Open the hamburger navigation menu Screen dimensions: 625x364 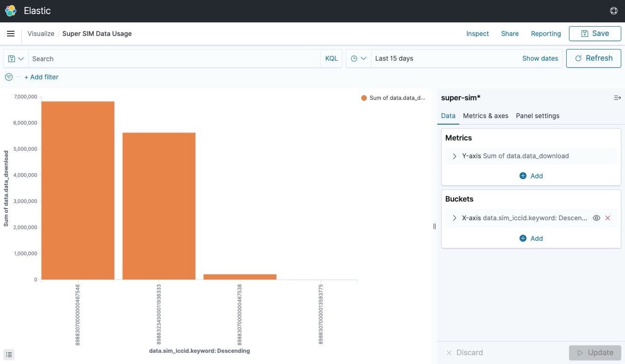point(11,34)
